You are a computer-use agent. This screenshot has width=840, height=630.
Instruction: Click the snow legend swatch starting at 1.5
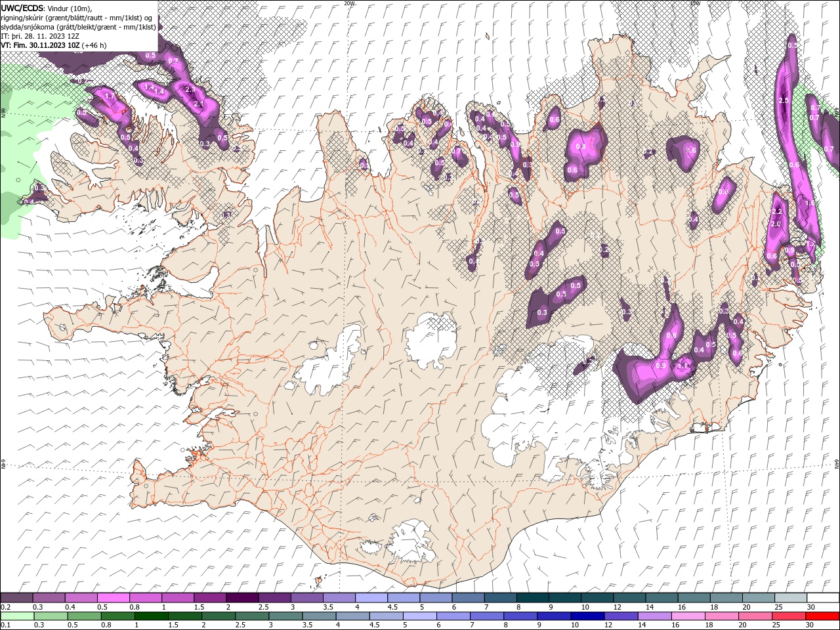pos(209,598)
